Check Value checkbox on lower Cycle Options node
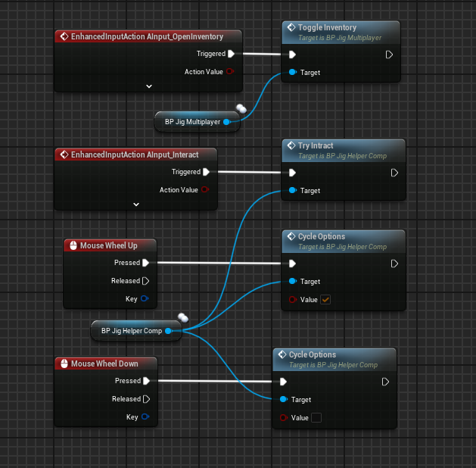The image size is (476, 468). pos(316,418)
